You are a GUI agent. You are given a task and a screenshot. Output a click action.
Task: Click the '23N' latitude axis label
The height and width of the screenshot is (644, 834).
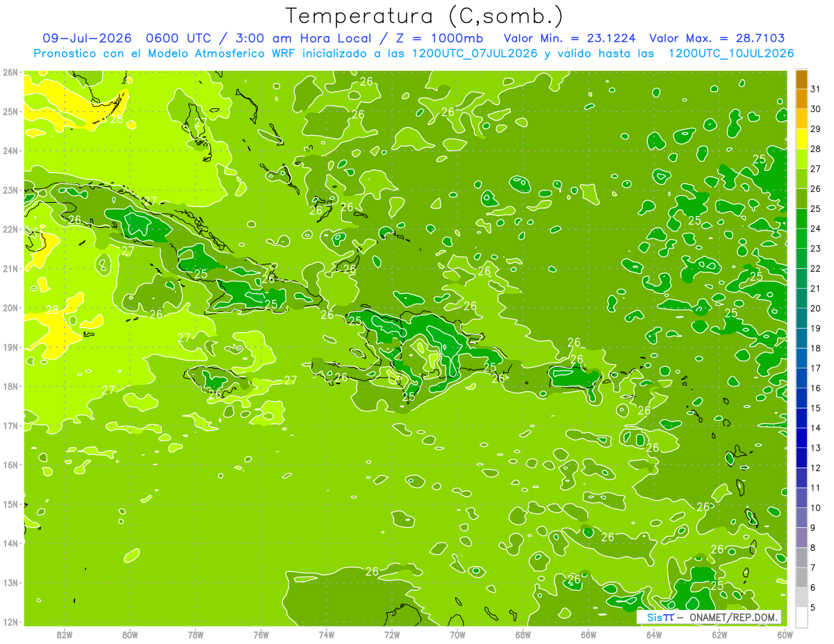pos(10,190)
